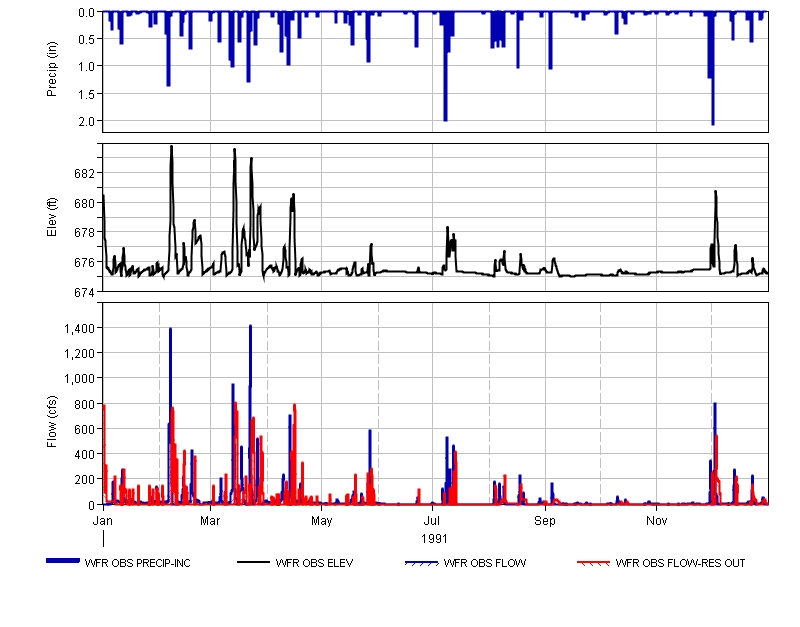
Task: Click the '1991' year label below axis
Action: [x=433, y=538]
